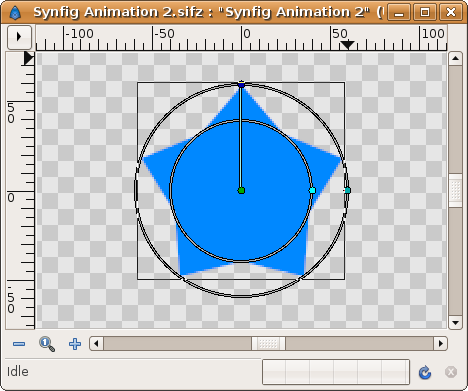Click the vertical scrollbar thumb
Viewport: 468px width, 391px height.
coord(455,191)
